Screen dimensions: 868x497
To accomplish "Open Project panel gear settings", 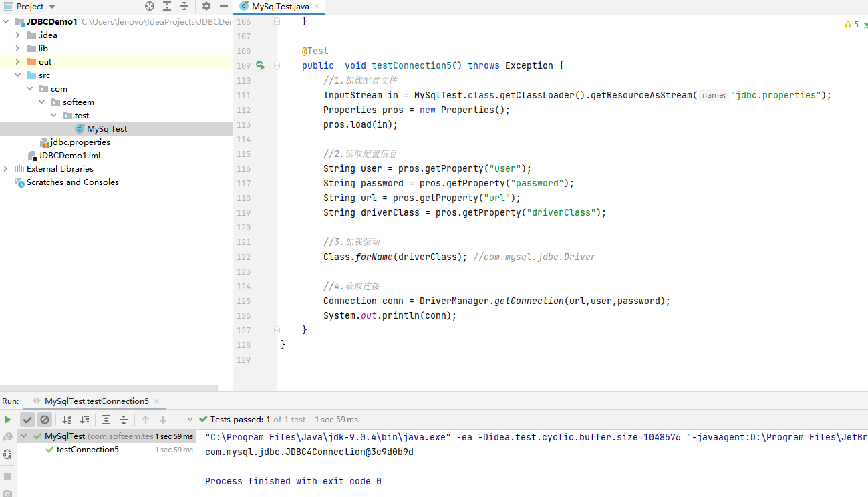I will (206, 6).
